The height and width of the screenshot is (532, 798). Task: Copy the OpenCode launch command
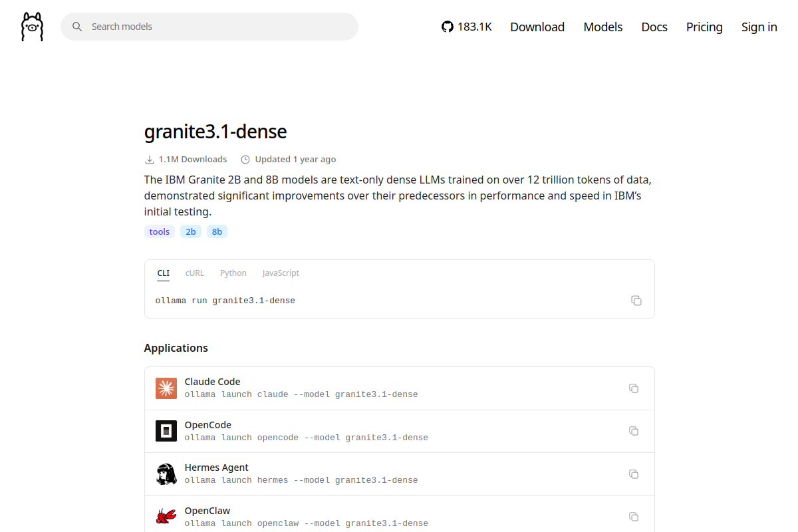(634, 431)
